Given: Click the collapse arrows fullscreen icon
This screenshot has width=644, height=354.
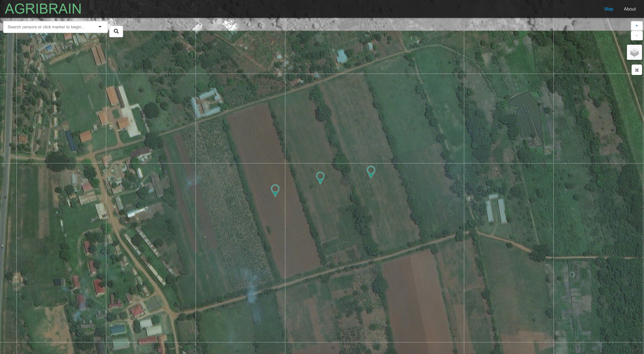Looking at the screenshot, I should [x=637, y=70].
